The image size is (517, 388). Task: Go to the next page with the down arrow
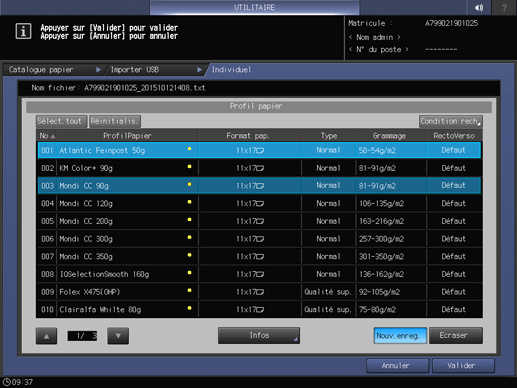(118, 336)
